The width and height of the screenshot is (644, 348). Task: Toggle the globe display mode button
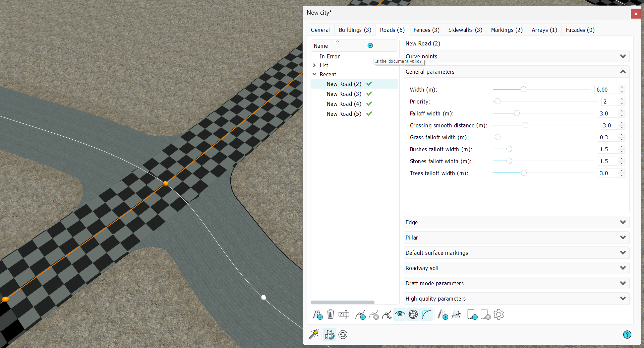point(413,314)
